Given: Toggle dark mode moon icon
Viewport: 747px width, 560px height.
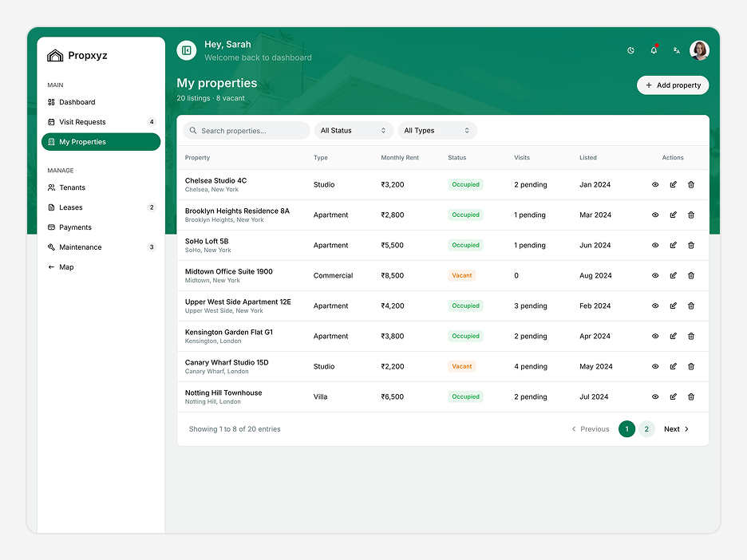Looking at the screenshot, I should [x=630, y=50].
